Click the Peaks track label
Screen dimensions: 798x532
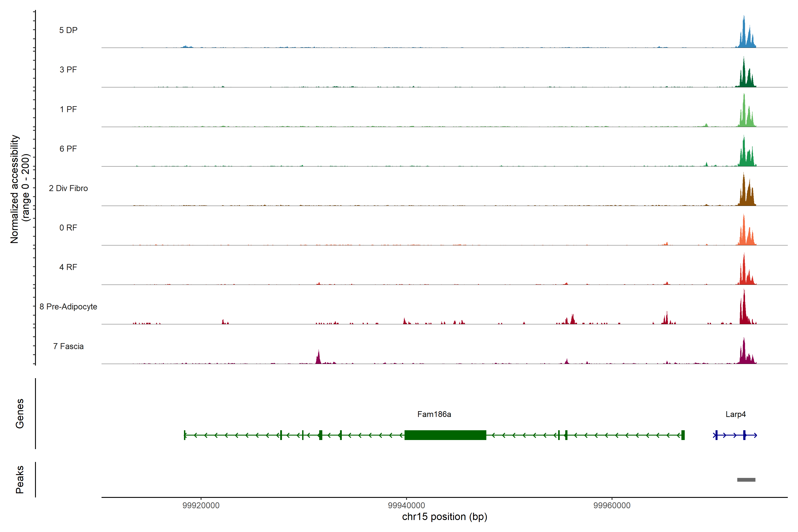tap(20, 479)
